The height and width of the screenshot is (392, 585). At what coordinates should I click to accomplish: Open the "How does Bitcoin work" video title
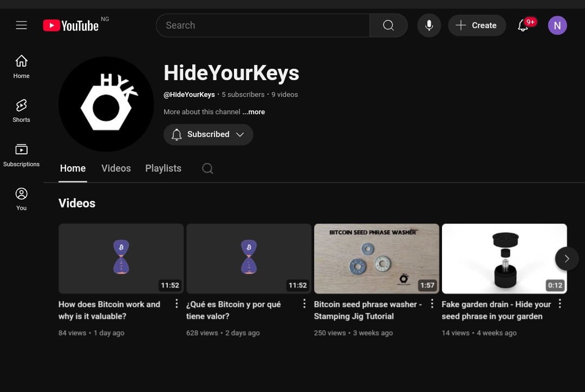click(x=109, y=310)
